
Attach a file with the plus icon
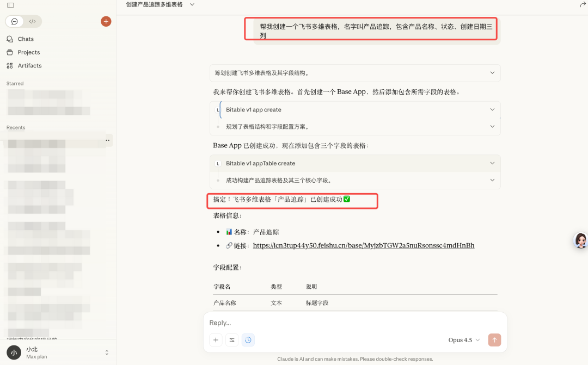(216, 339)
